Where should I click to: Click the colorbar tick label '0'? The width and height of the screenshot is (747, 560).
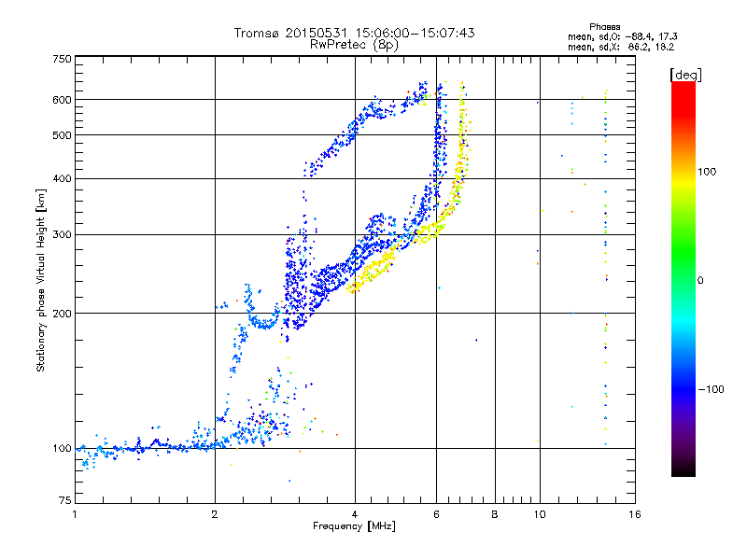[x=700, y=281]
